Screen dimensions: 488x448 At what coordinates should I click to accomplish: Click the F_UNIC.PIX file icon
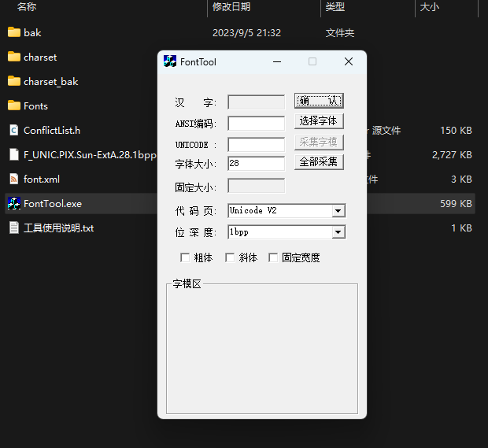coord(13,154)
